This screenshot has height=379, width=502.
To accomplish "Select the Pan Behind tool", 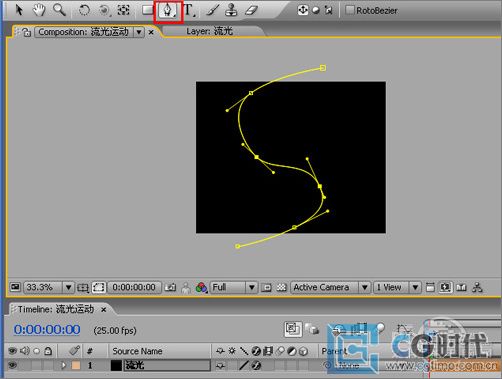I will [124, 10].
